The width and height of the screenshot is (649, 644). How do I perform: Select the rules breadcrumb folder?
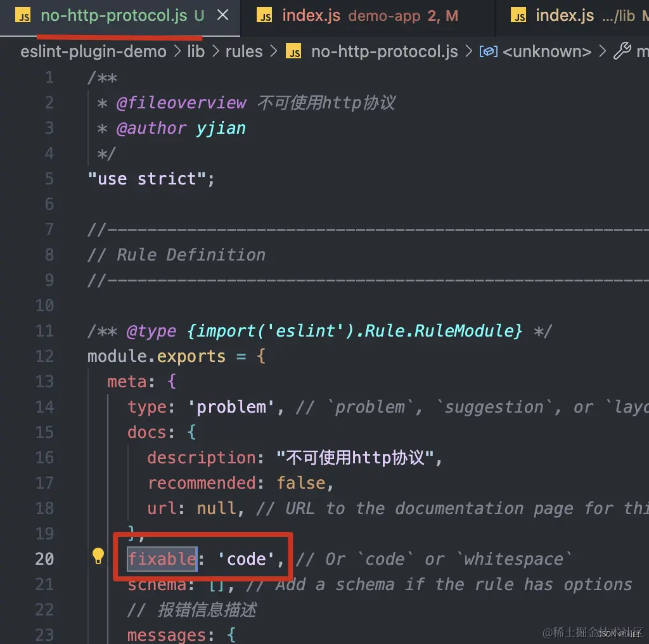click(244, 52)
